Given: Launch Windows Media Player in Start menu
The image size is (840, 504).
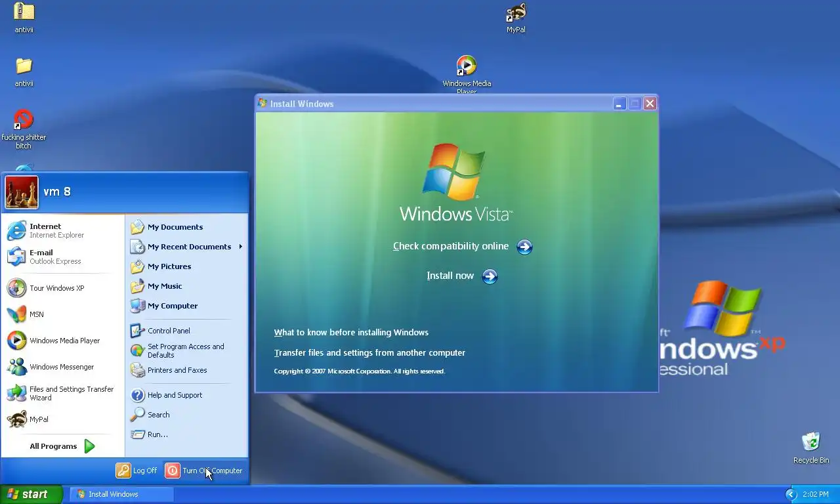Looking at the screenshot, I should [x=63, y=341].
